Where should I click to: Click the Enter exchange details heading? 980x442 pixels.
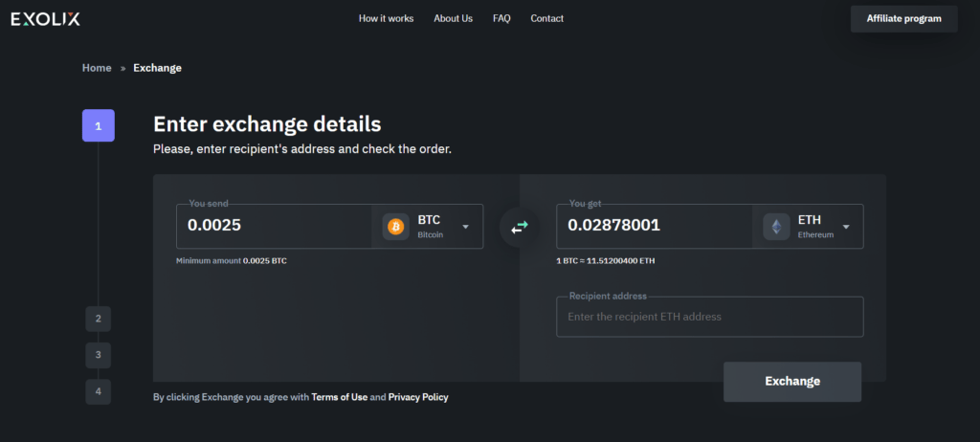coord(267,123)
